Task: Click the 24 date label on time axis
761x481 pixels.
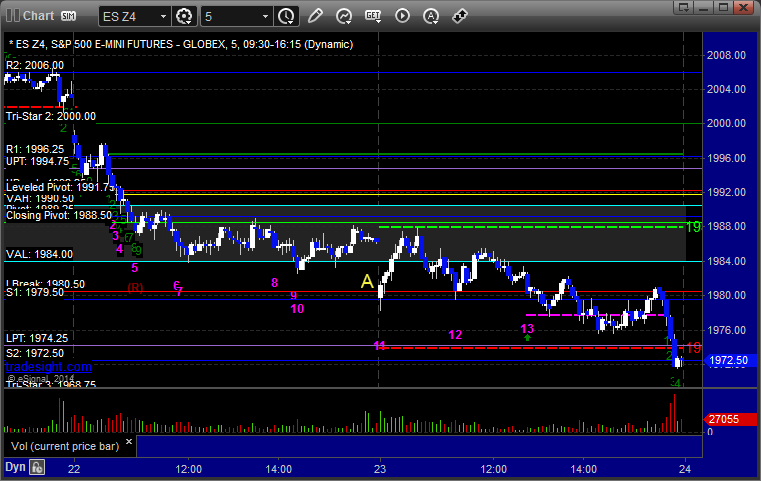Action: (x=685, y=469)
